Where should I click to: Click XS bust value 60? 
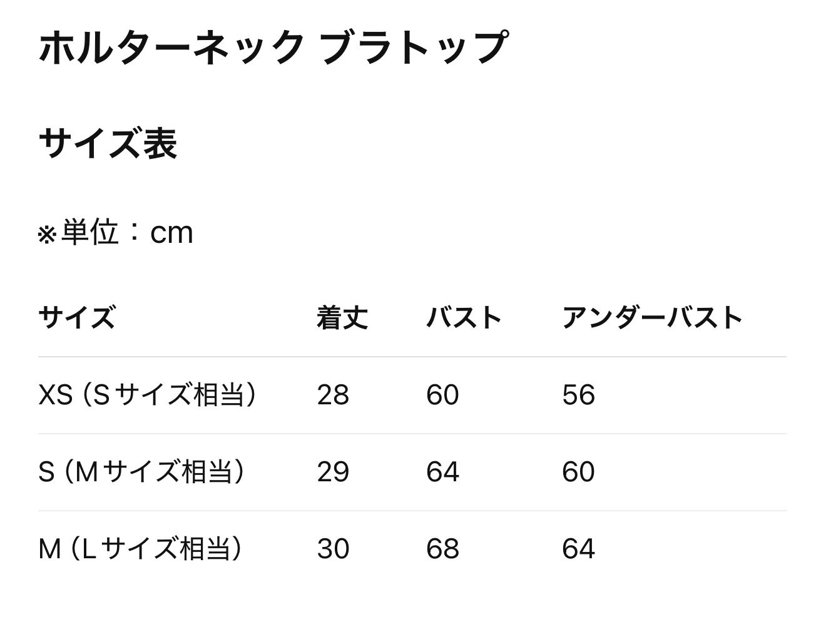click(442, 395)
